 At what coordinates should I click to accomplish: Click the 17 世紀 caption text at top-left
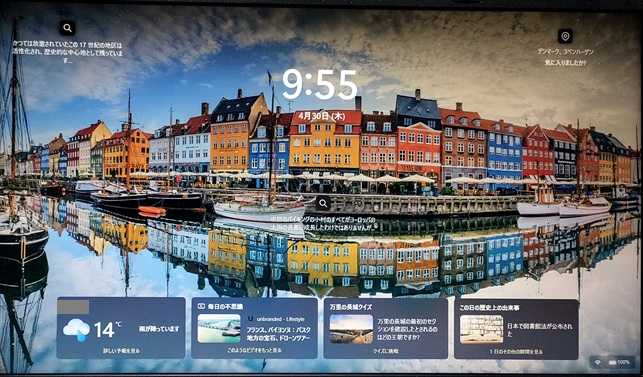pyautogui.click(x=67, y=52)
